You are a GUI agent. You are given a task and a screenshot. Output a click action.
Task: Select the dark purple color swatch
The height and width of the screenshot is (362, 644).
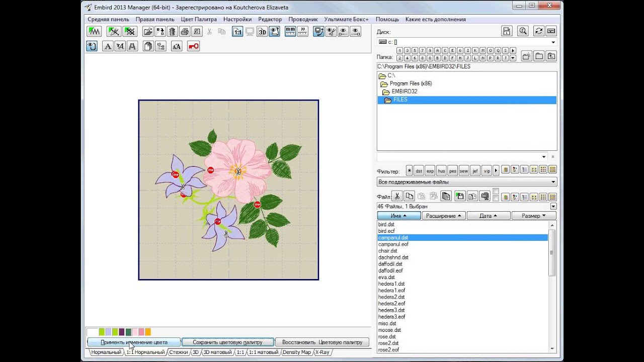point(122,332)
